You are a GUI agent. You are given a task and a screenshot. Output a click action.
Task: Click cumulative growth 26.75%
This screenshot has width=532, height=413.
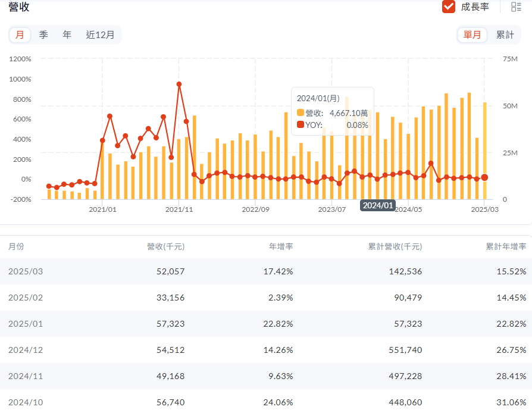click(511, 350)
